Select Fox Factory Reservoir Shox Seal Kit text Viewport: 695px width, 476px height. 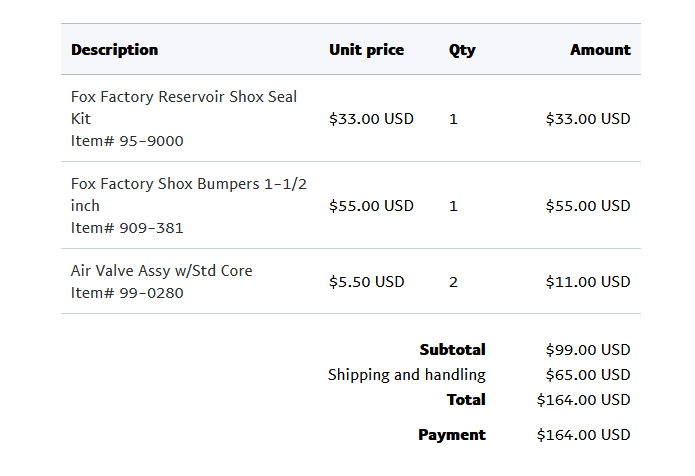[x=183, y=107]
